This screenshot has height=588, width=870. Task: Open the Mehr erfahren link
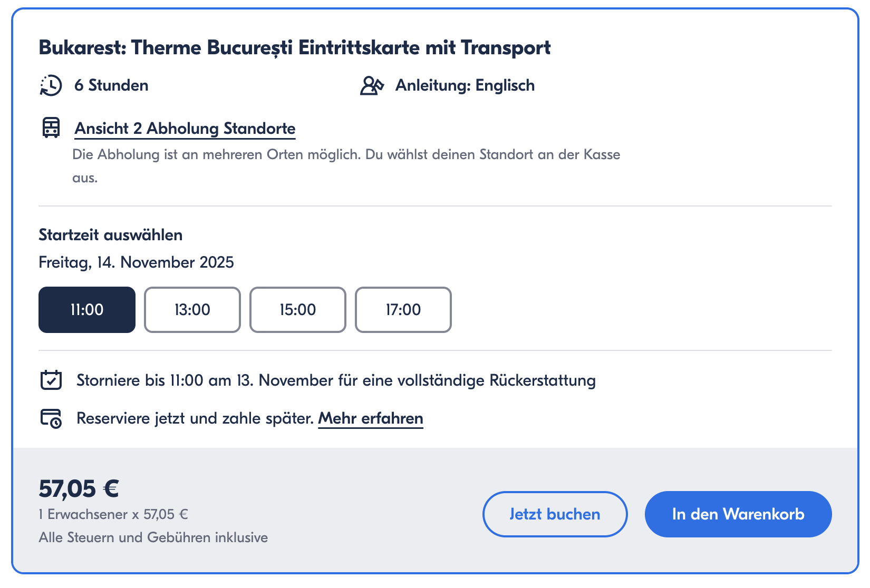(371, 418)
